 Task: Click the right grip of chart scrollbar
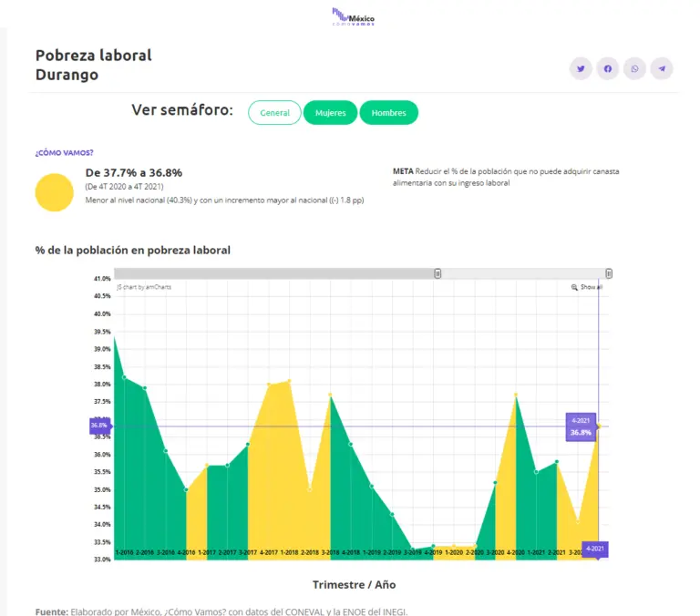[609, 273]
